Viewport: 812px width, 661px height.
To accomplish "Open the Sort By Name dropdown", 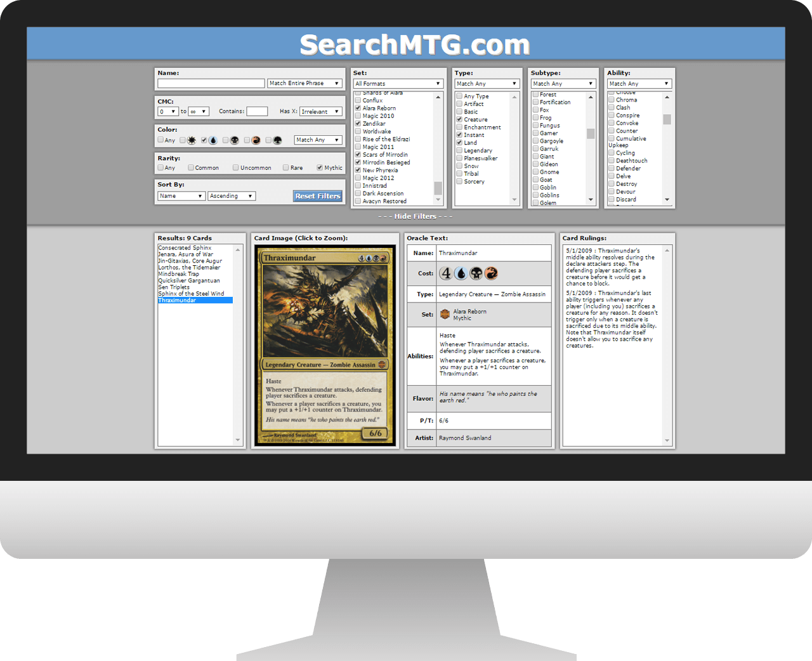I will pyautogui.click(x=181, y=196).
